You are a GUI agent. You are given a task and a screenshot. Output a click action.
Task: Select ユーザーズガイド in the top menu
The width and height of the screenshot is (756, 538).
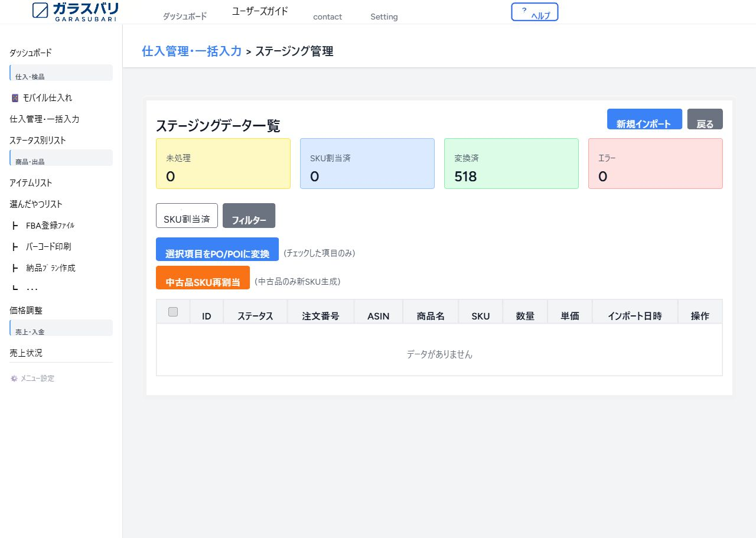coord(259,11)
